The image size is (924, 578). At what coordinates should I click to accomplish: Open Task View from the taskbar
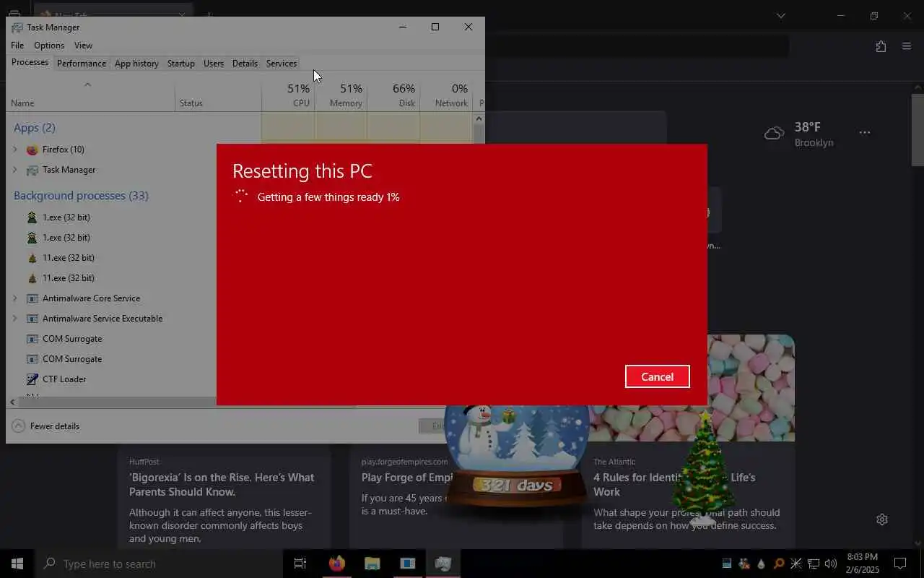coord(300,564)
